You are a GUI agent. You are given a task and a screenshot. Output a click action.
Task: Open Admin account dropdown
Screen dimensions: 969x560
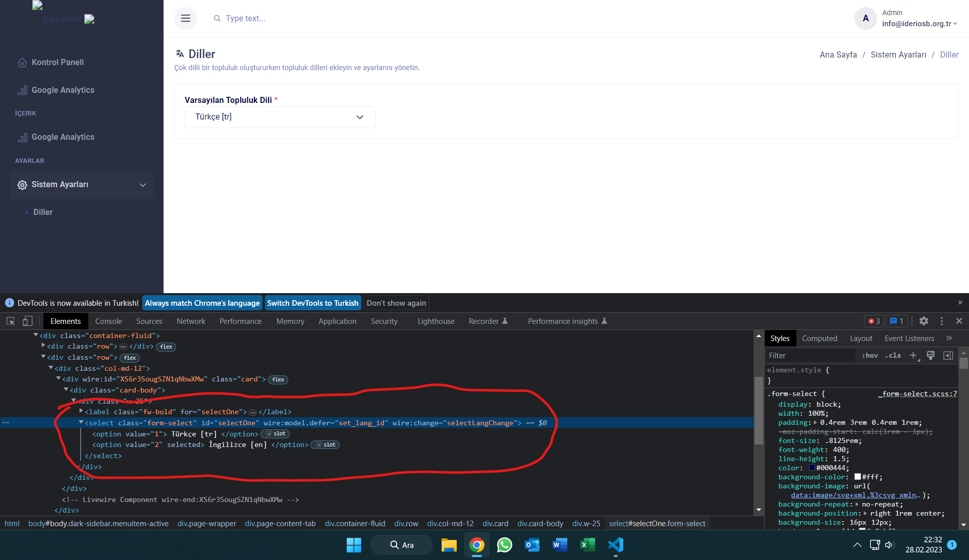[x=919, y=24]
